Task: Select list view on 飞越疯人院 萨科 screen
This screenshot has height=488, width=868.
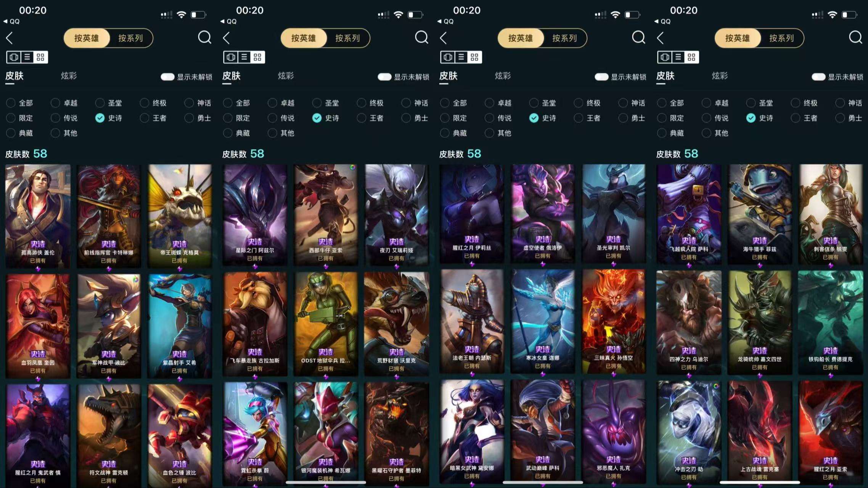Action: 678,57
